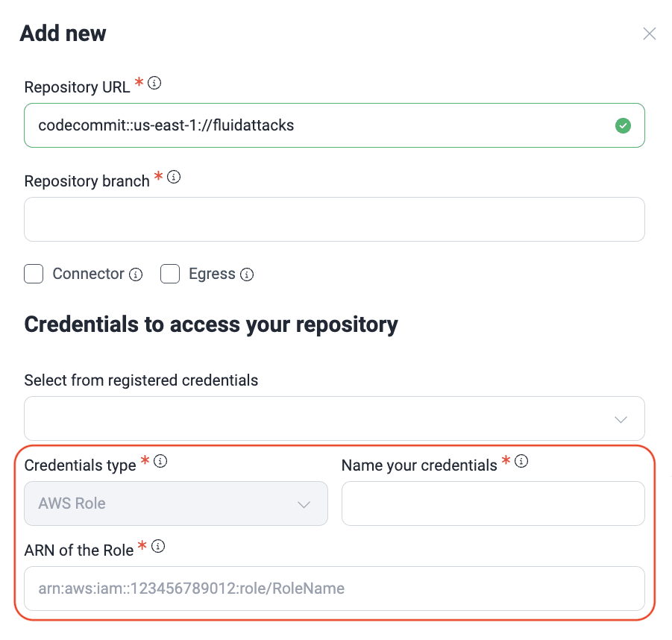Open the registered credentials dropdown
The width and height of the screenshot is (672, 640).
[334, 418]
